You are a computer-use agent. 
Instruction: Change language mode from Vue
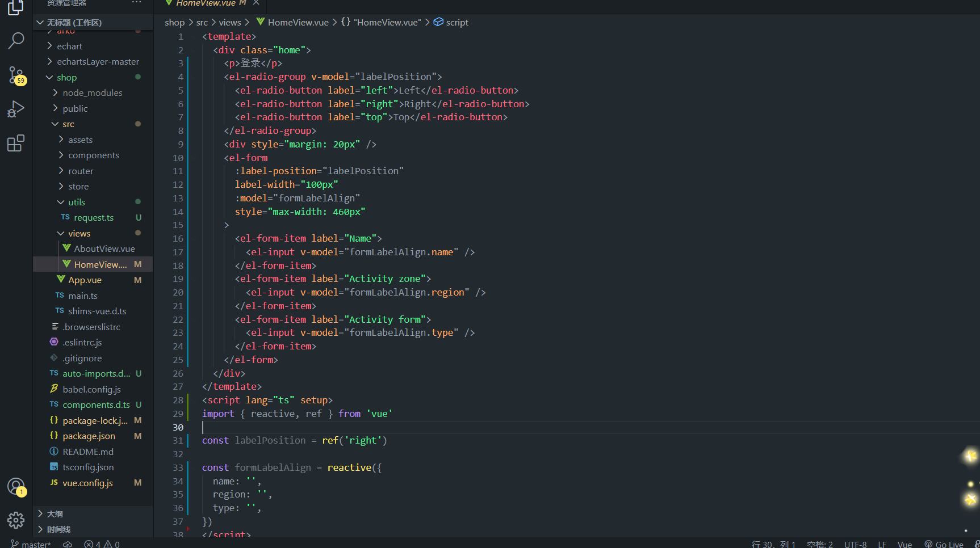[x=904, y=544]
